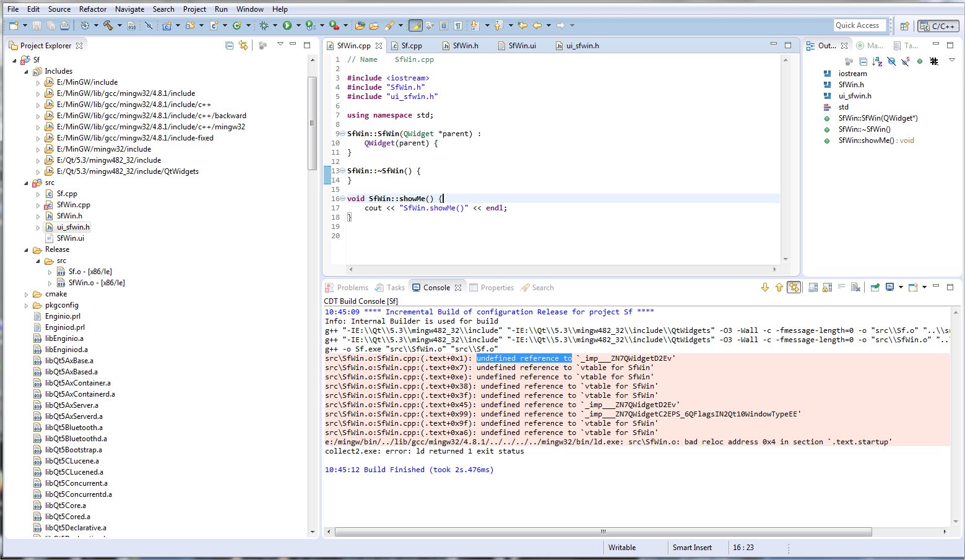This screenshot has width=965, height=560.
Task: Click the Debug bug icon
Action: click(x=264, y=25)
